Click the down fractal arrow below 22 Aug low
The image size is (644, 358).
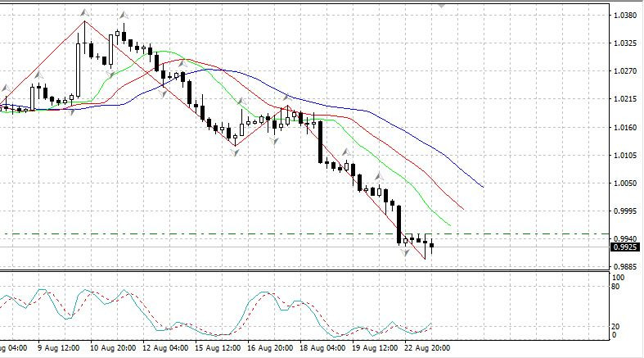405,253
